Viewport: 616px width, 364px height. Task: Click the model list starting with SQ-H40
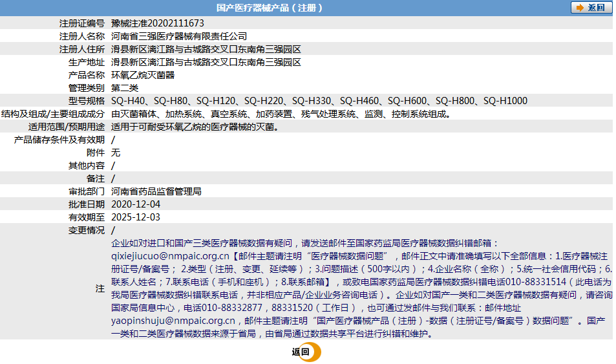pyautogui.click(x=319, y=101)
